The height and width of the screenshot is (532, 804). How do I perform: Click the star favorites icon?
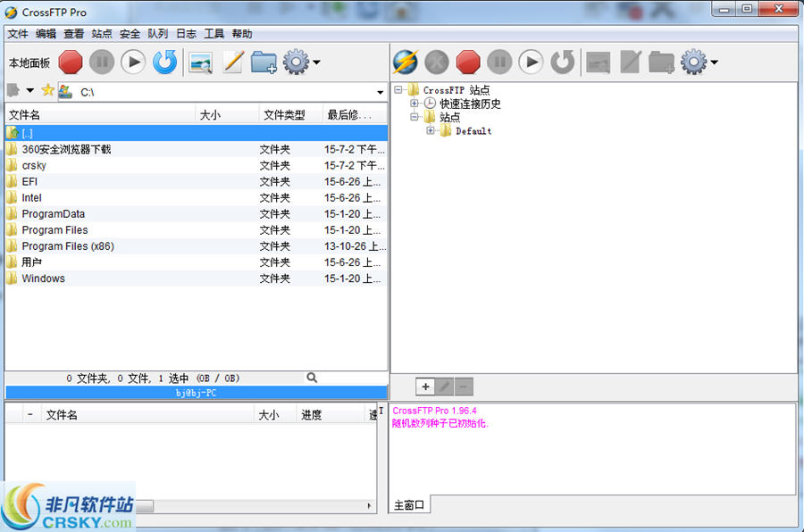click(x=47, y=90)
